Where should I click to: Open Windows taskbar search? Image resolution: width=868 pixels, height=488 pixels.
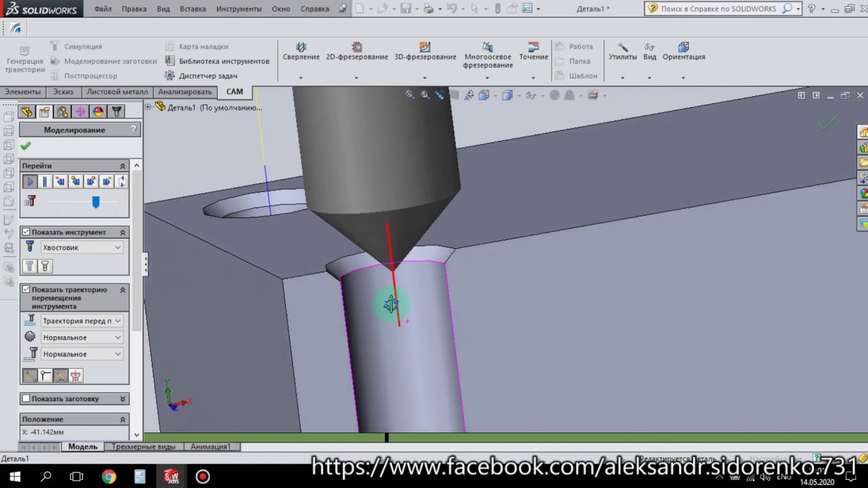[x=46, y=477]
